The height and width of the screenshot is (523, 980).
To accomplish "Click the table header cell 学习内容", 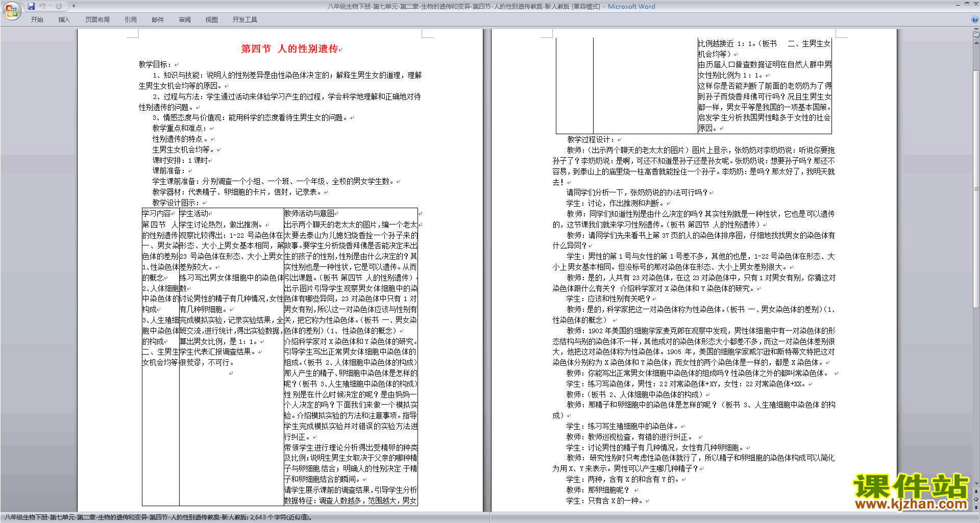I will coord(156,213).
